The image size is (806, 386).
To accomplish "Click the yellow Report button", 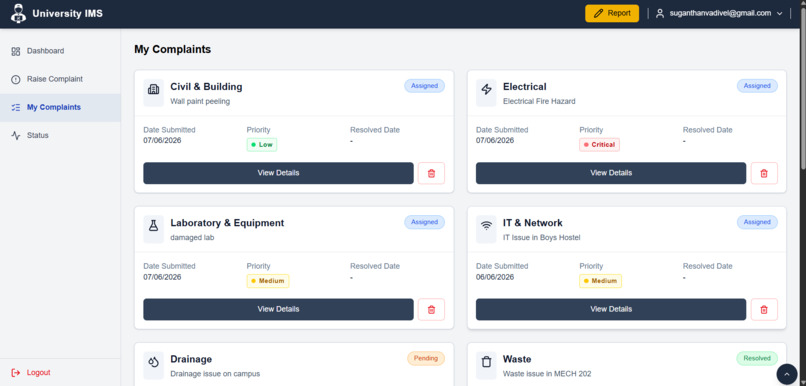I will click(x=612, y=13).
